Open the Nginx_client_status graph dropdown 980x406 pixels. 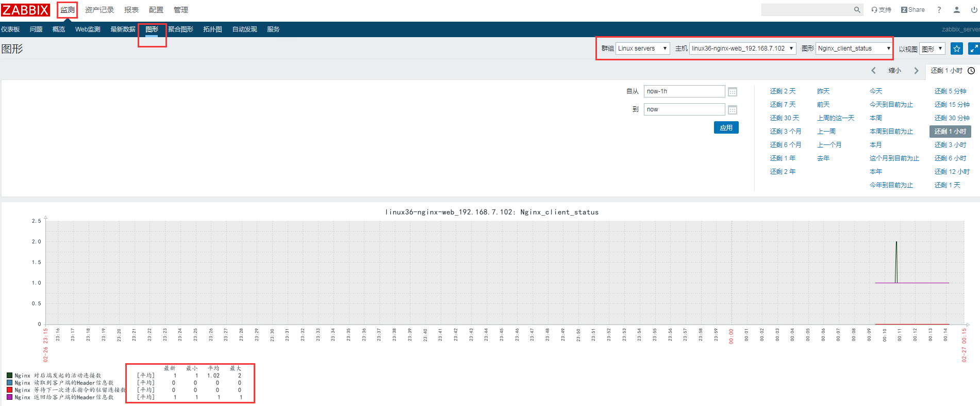(854, 48)
